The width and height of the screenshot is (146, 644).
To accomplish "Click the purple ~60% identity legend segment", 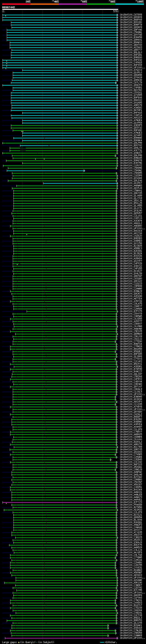I will 73,4.
